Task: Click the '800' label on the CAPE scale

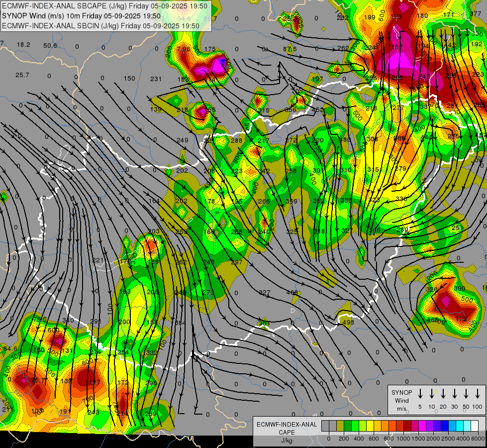Action: 389,439
